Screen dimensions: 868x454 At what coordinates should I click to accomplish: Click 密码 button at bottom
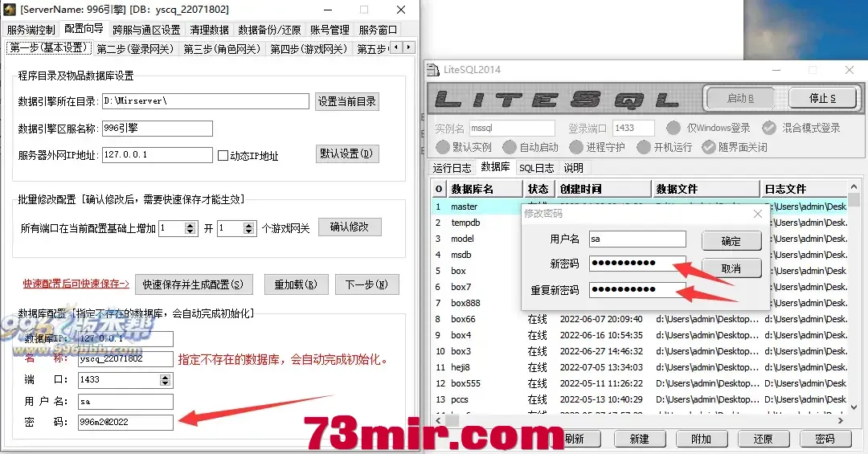click(825, 439)
